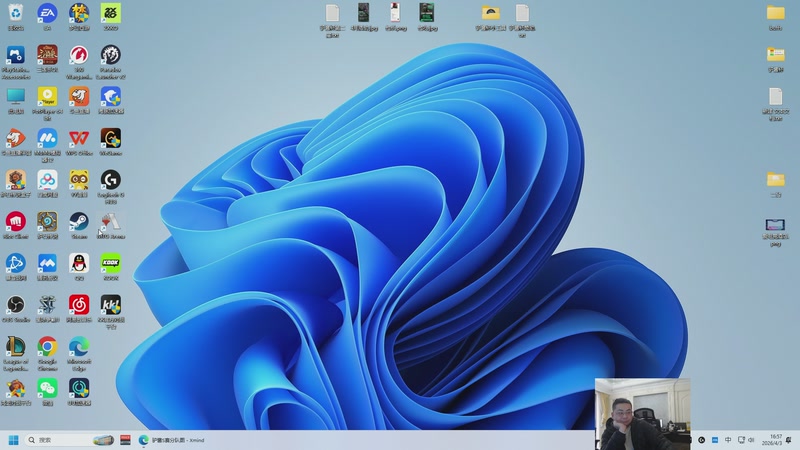Open the notification bell in taskbar
800x450 pixels.
coord(789,440)
